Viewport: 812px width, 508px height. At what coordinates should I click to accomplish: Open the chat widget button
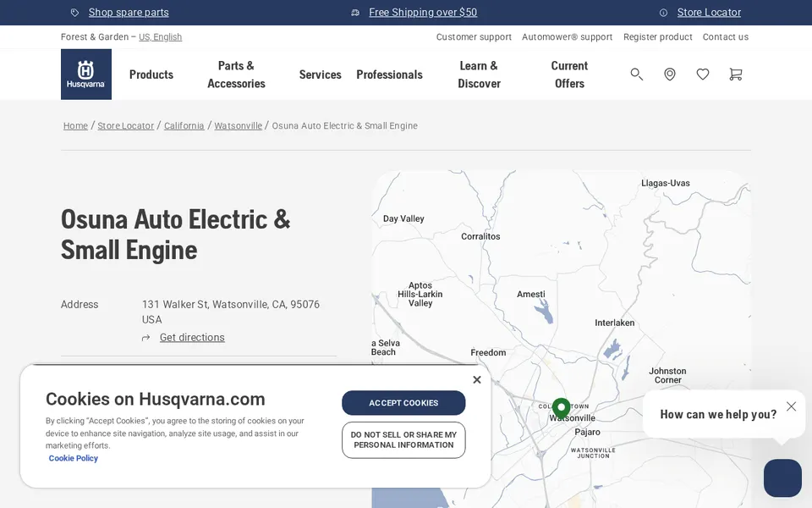tap(782, 478)
